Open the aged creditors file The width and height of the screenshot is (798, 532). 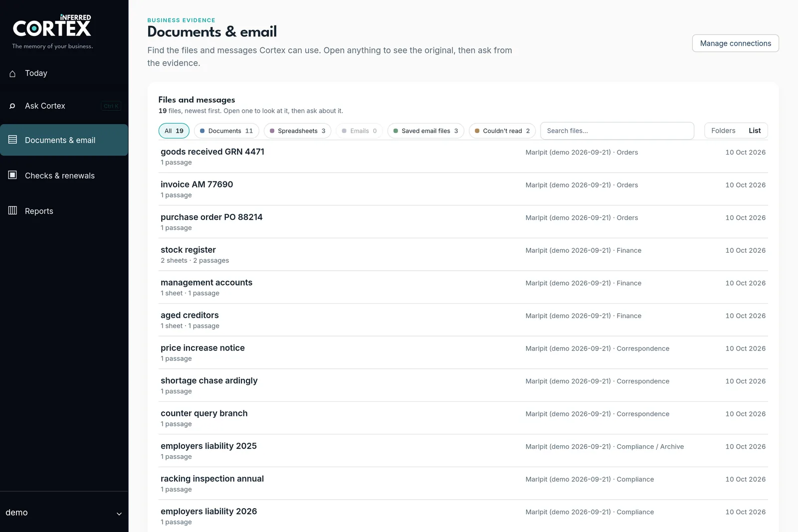coord(463,320)
